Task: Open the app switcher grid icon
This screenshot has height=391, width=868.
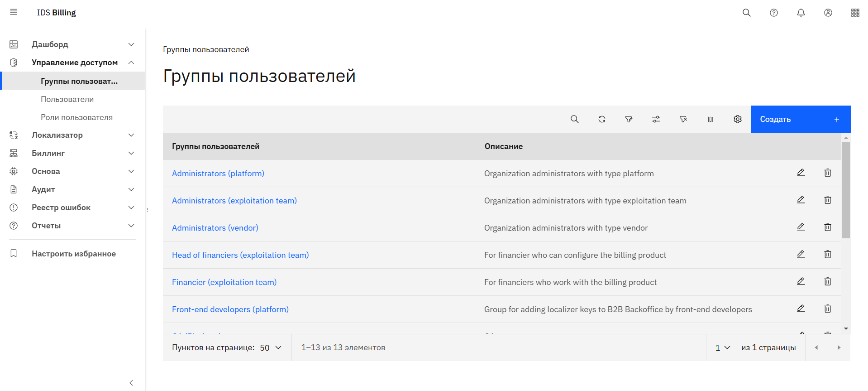Action: coord(855,13)
